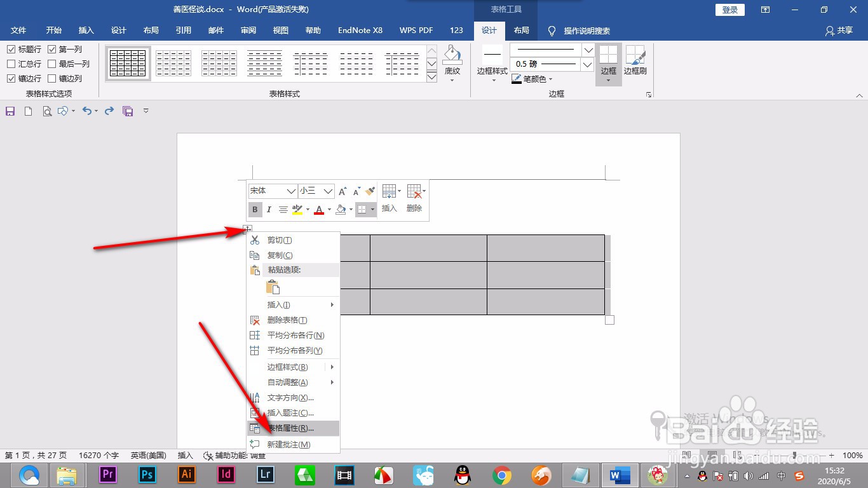
Task: Choose Distribute Rows Evenly (平均分布各行)
Action: [x=293, y=335]
